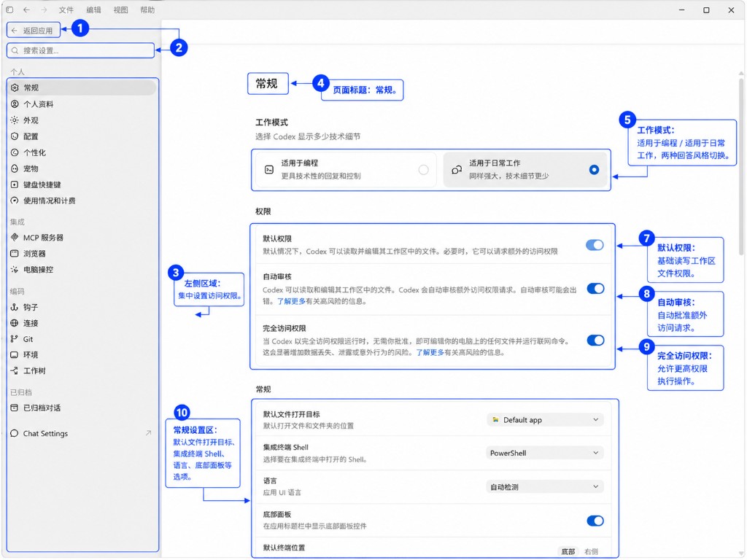Image resolution: width=747 pixels, height=560 pixels.
Task: Open the 视图 menu
Action: [x=120, y=9]
